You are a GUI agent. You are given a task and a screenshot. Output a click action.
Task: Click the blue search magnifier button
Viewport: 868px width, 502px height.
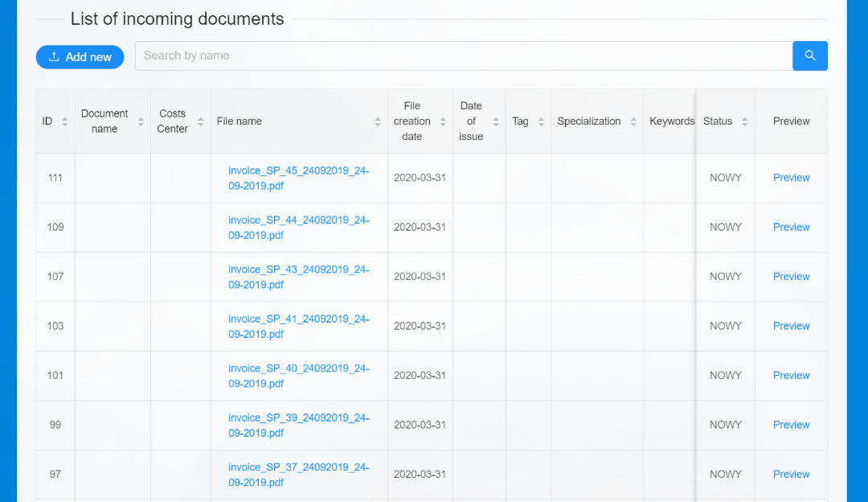click(810, 56)
